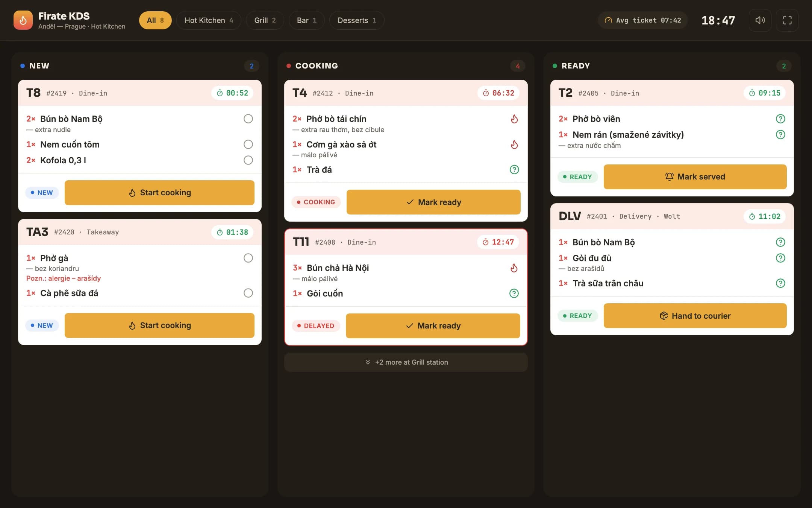Click flame icon beside Phở bò tái chín
Screen dimensions: 812x508
pyautogui.click(x=514, y=119)
